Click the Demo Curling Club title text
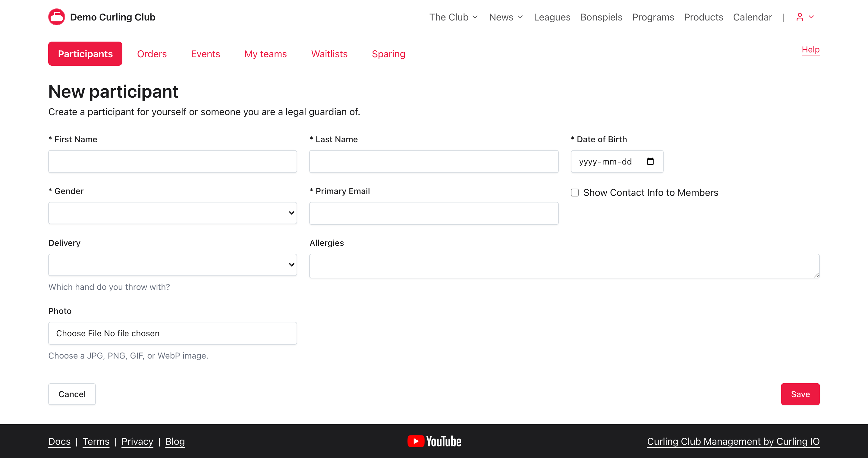The image size is (868, 458). [x=112, y=17]
